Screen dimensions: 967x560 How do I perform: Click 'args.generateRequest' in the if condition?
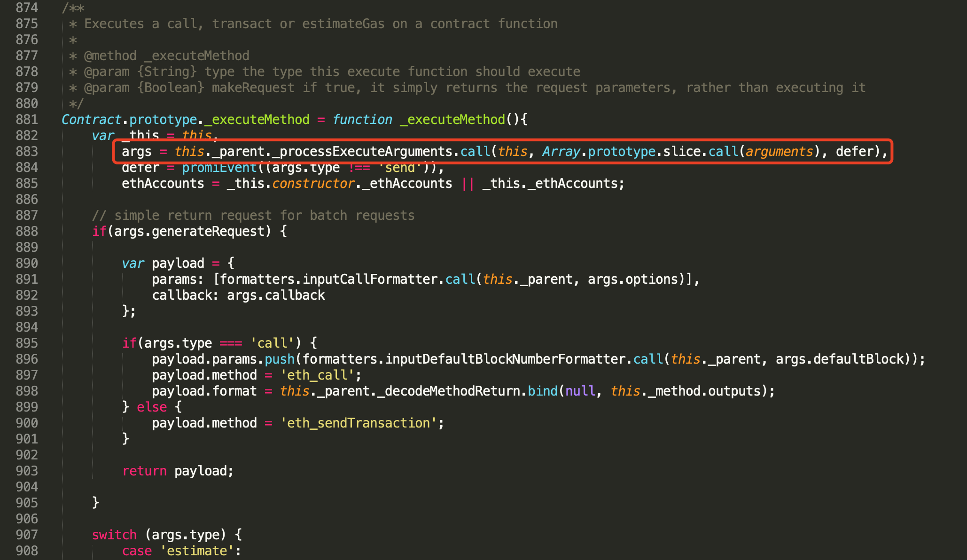tap(189, 231)
